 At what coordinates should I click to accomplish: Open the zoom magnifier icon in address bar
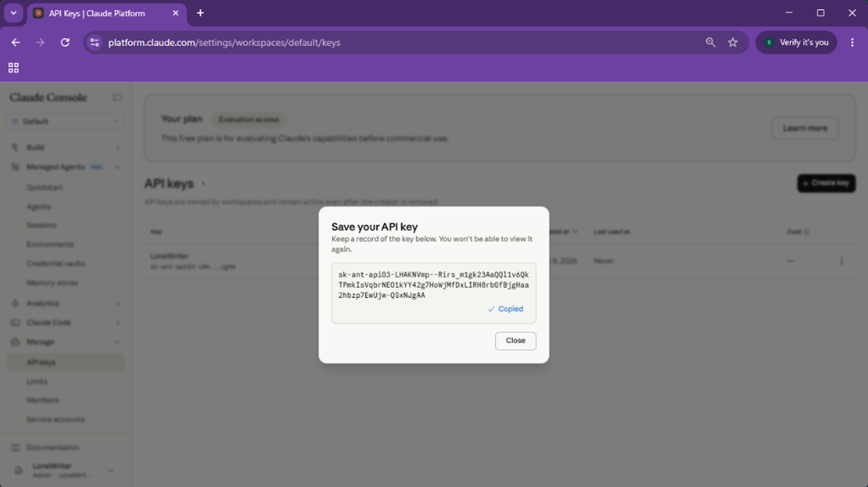click(x=710, y=42)
